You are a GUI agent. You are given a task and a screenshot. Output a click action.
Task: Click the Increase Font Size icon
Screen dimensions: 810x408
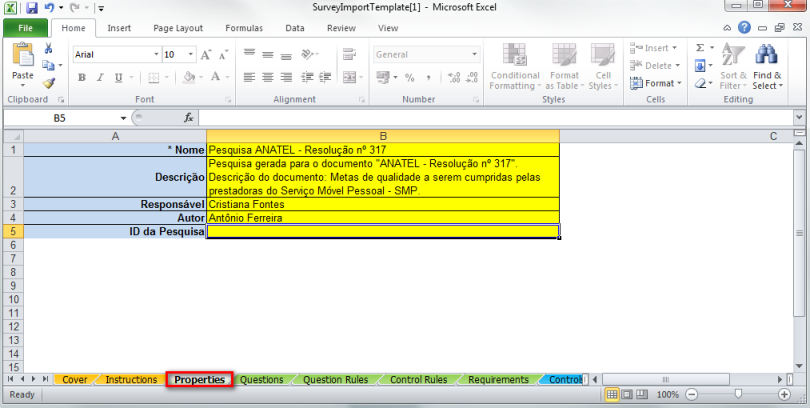coord(206,55)
